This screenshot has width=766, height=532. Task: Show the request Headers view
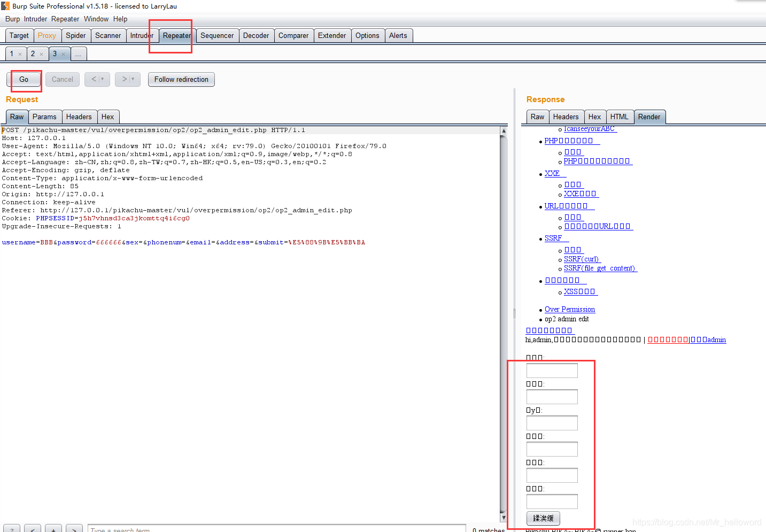(x=79, y=117)
